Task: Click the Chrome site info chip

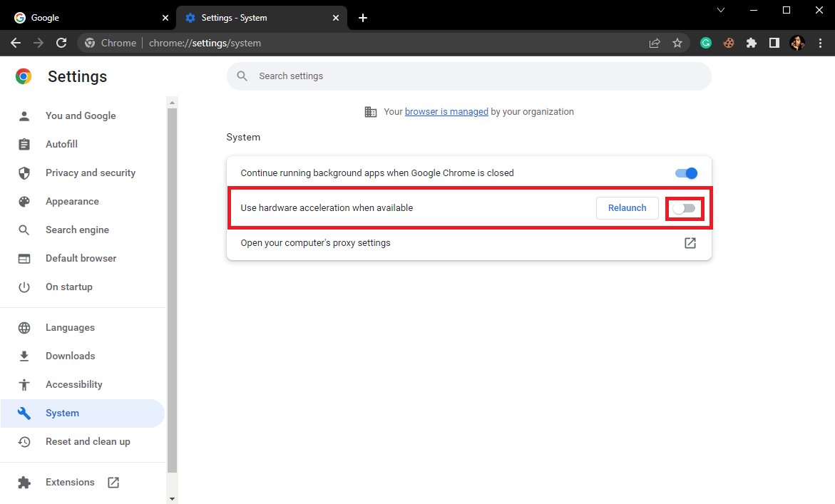Action: click(x=111, y=43)
